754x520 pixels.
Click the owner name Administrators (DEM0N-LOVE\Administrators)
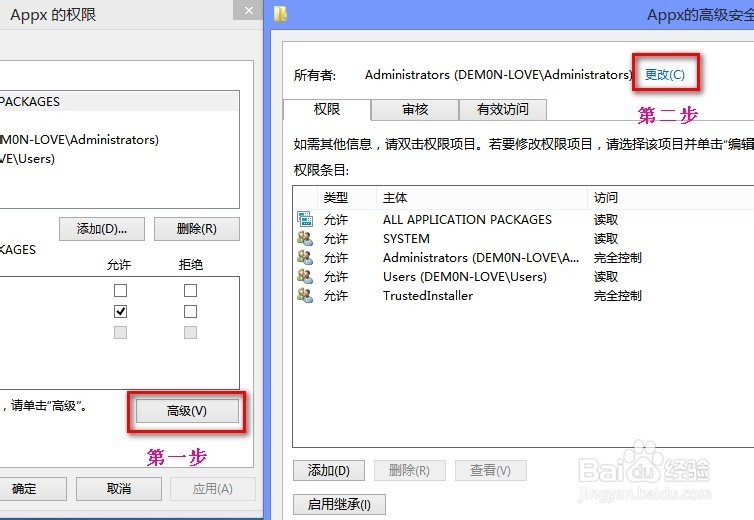click(499, 75)
